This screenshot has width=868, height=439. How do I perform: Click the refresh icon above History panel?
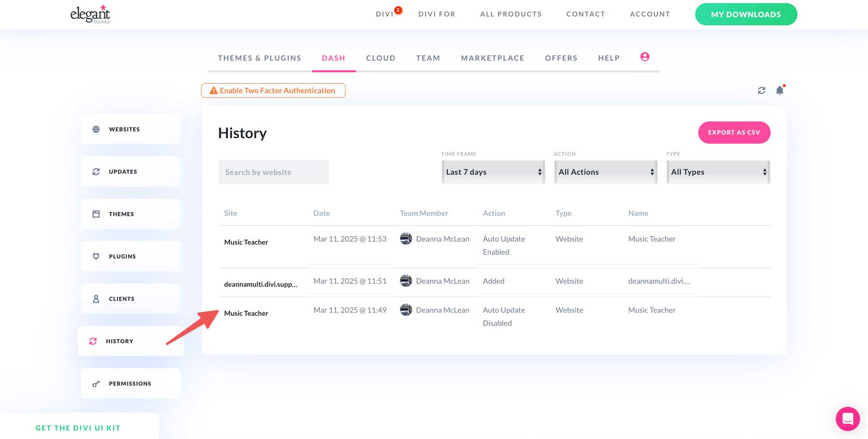coord(761,90)
